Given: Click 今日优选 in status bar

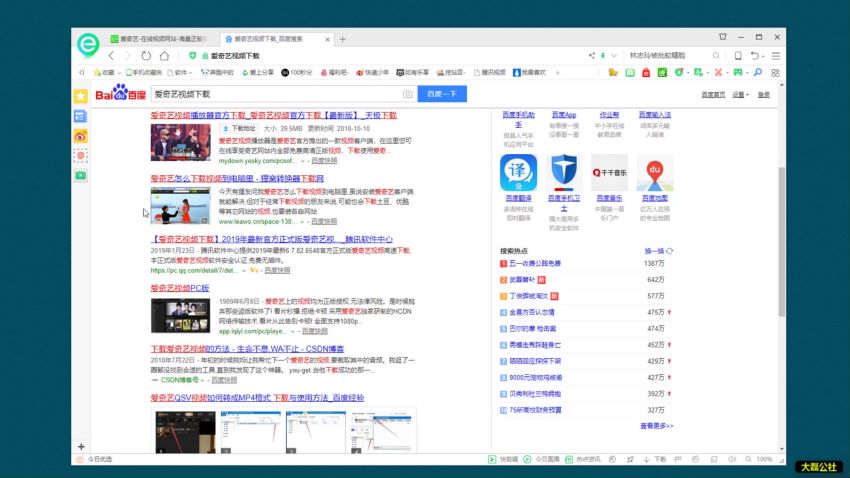Looking at the screenshot, I should coord(94,459).
